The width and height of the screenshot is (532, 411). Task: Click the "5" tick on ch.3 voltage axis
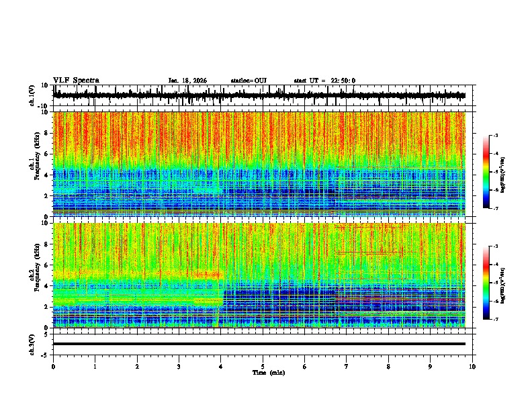click(47, 334)
